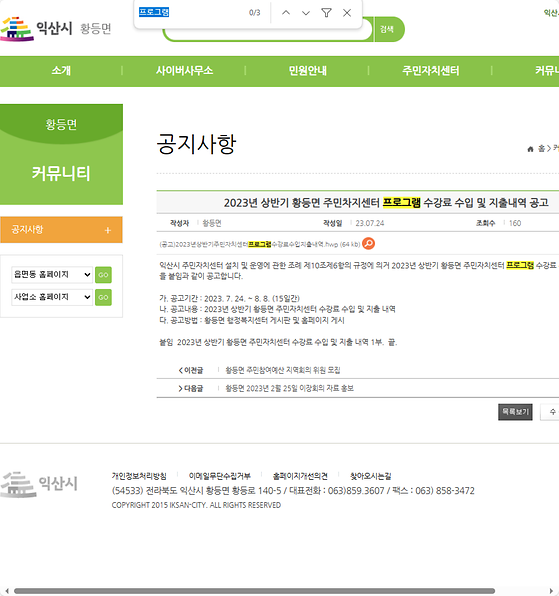Click GO next to 사업소 홈페이지
Image resolution: width=559 pixels, height=596 pixels.
click(x=103, y=297)
